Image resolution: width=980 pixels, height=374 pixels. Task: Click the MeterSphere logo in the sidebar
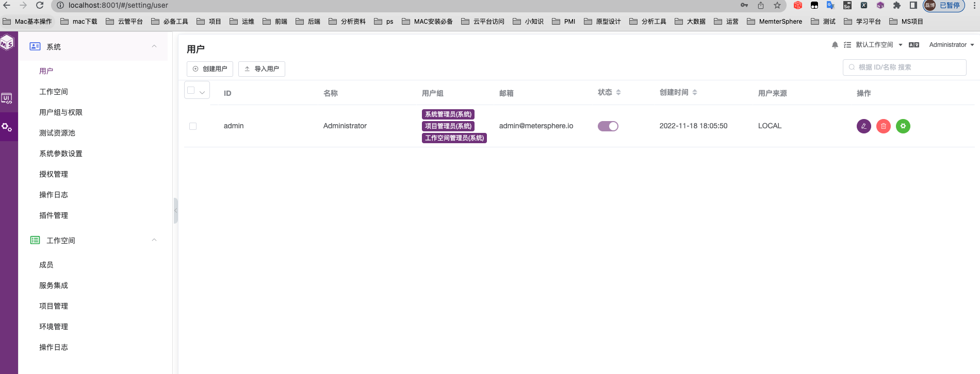7,43
